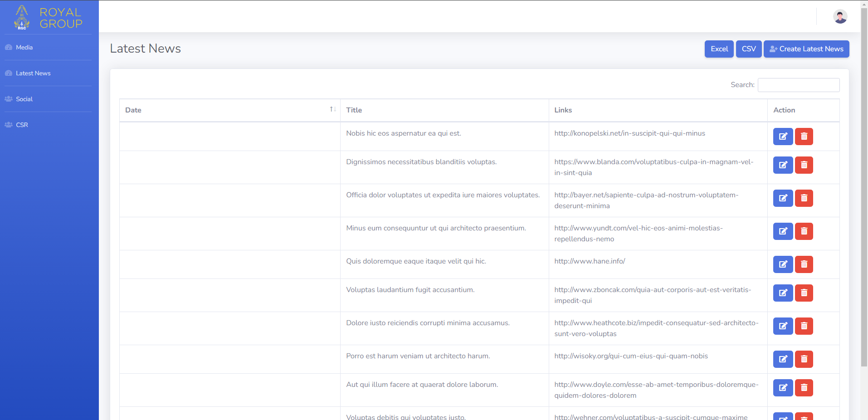Edit the 'Voluptas laudantium fugit' news row
The width and height of the screenshot is (868, 420).
pos(783,293)
